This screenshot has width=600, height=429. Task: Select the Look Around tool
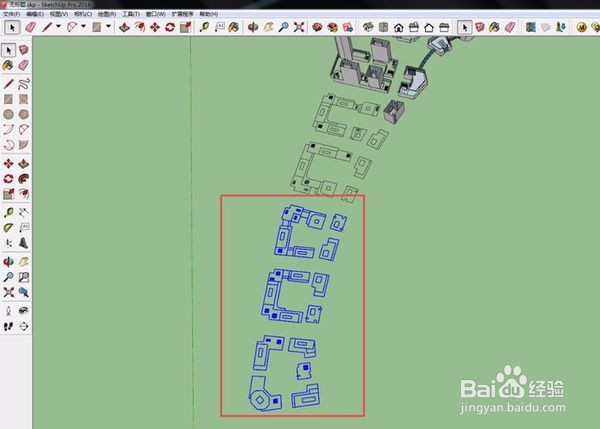[x=24, y=311]
